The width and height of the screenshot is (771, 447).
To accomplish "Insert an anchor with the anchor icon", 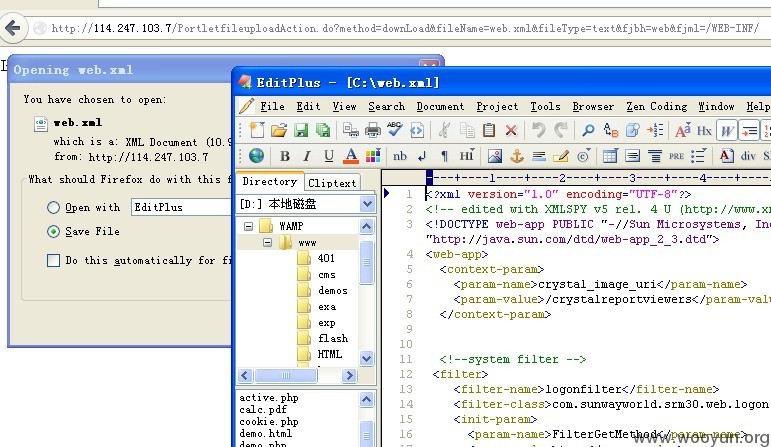I will pyautogui.click(x=516, y=156).
